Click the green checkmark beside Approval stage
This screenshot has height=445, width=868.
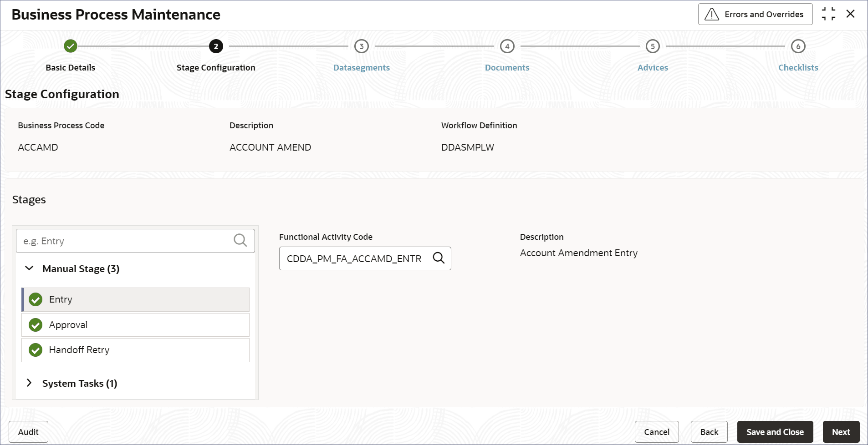click(36, 325)
